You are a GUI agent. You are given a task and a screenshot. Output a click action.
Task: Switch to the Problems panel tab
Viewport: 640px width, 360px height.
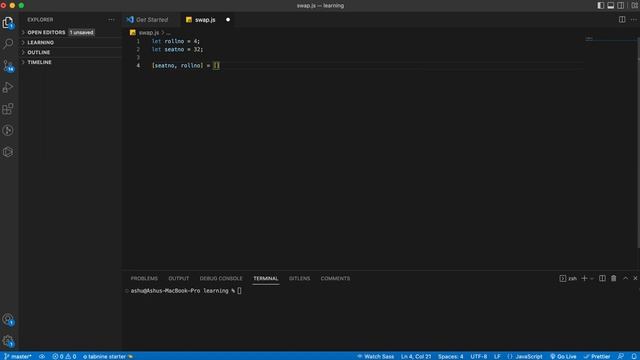click(144, 278)
